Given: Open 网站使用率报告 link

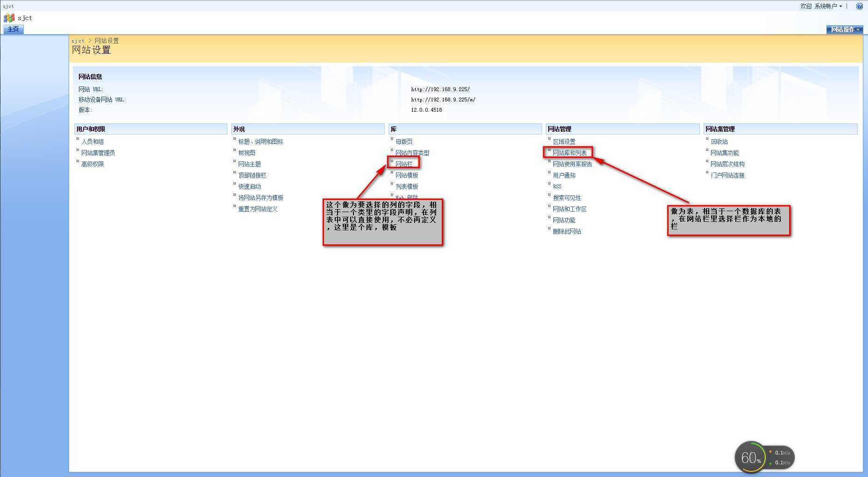Looking at the screenshot, I should tap(572, 164).
